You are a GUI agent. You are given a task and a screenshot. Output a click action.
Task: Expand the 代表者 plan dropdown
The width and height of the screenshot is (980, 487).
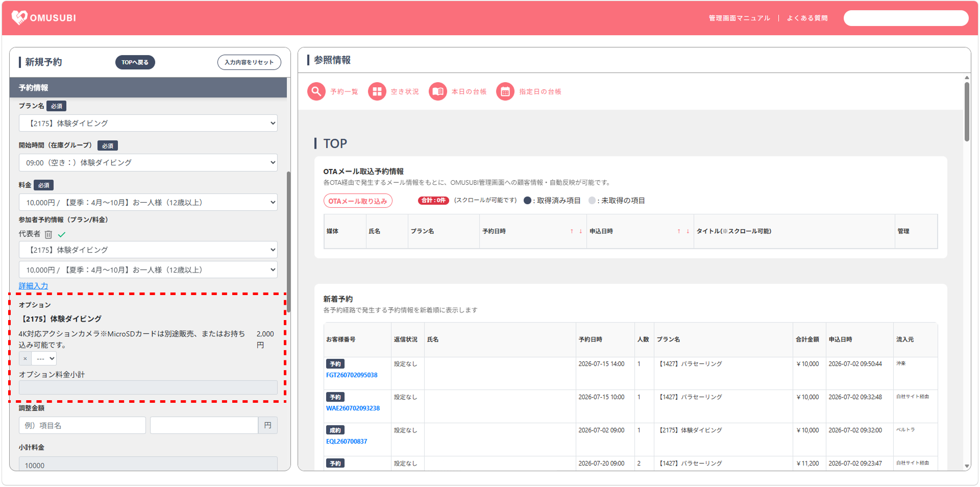[x=148, y=250]
